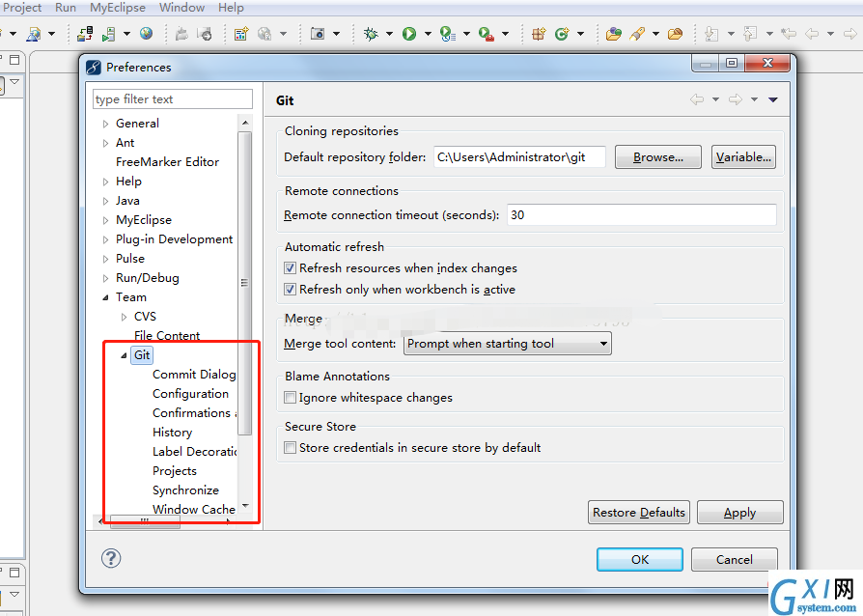Screen dimensions: 863x616
Task: Confirm with the OK button
Action: tap(640, 559)
